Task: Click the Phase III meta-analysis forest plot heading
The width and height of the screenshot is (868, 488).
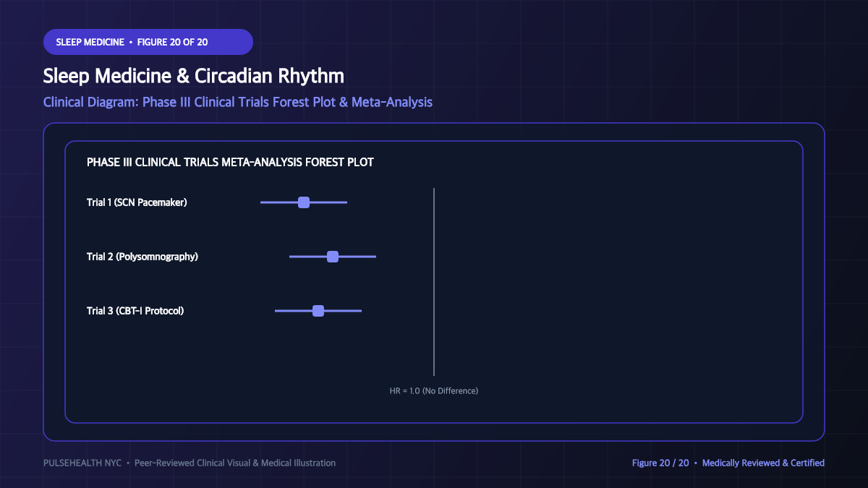Action: (x=230, y=162)
